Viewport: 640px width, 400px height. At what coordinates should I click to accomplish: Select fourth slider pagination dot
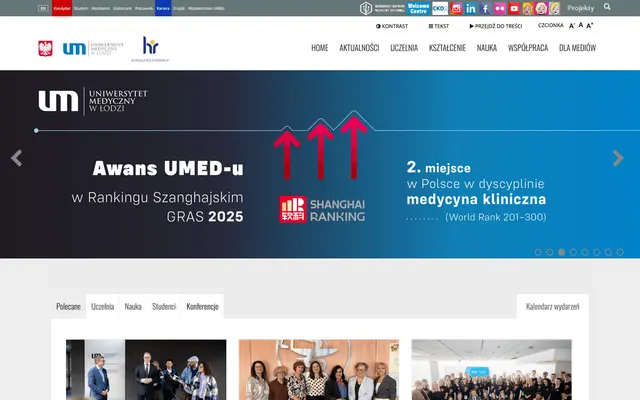tap(573, 252)
